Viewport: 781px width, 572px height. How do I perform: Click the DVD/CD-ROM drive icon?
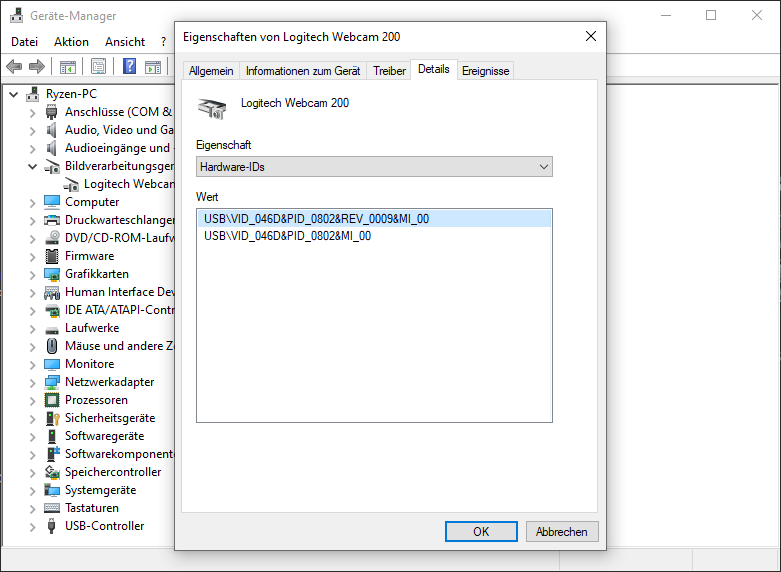[52, 238]
